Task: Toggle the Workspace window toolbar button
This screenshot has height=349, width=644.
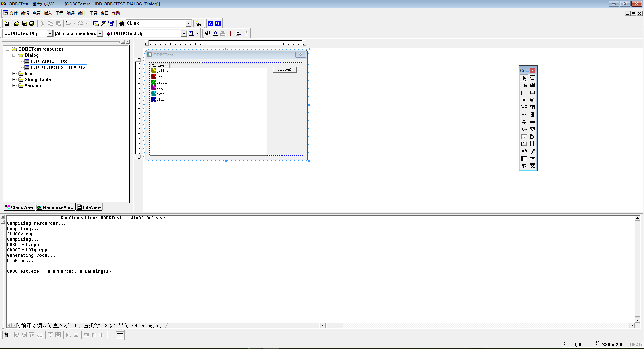Action: (x=96, y=23)
